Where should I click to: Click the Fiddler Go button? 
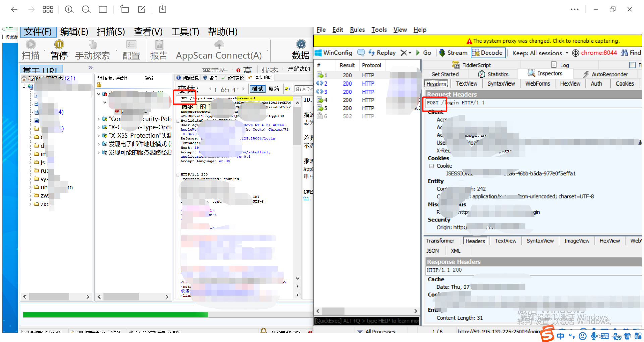[424, 53]
